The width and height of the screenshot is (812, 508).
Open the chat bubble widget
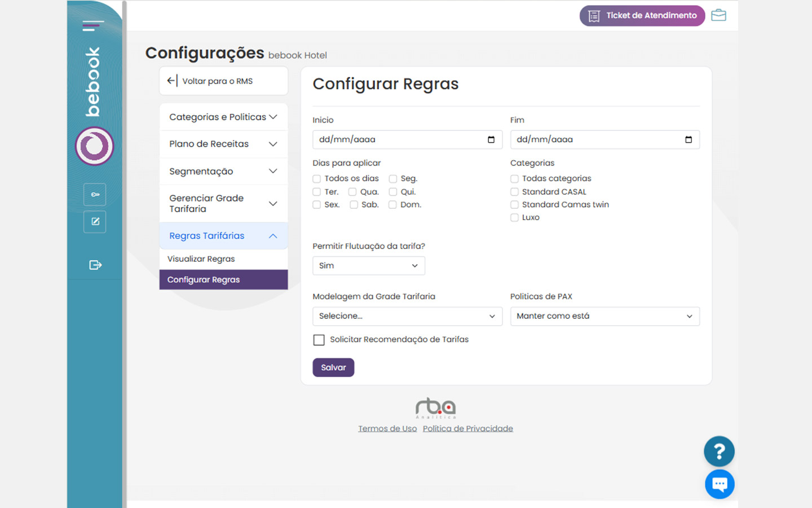[x=720, y=484]
